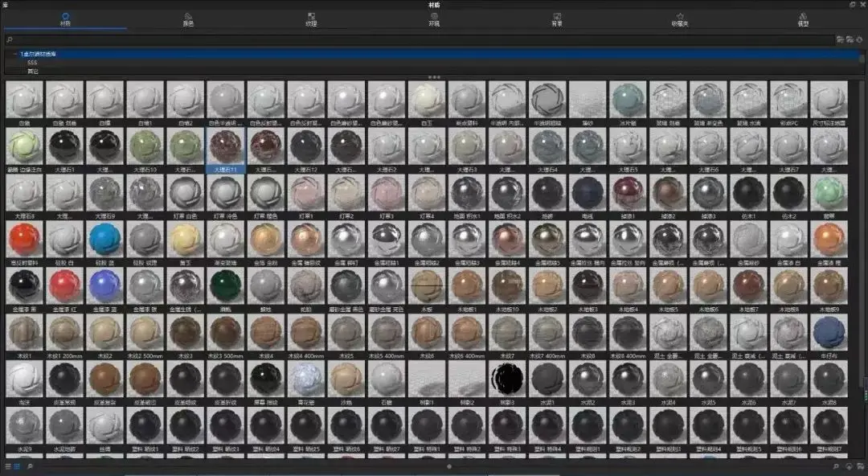Image resolution: width=868 pixels, height=476 pixels.
Task: Click the 模型 (Models) tab icon
Action: [x=803, y=17]
